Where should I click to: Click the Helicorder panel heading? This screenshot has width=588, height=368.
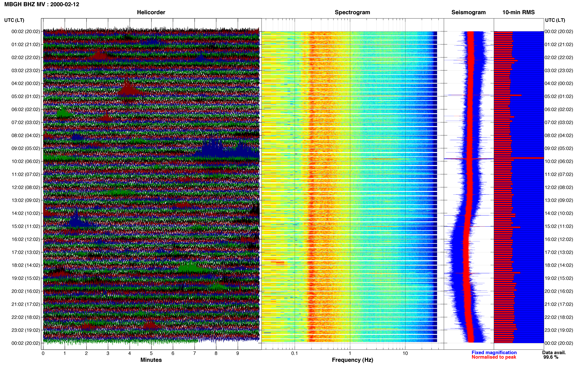151,12
